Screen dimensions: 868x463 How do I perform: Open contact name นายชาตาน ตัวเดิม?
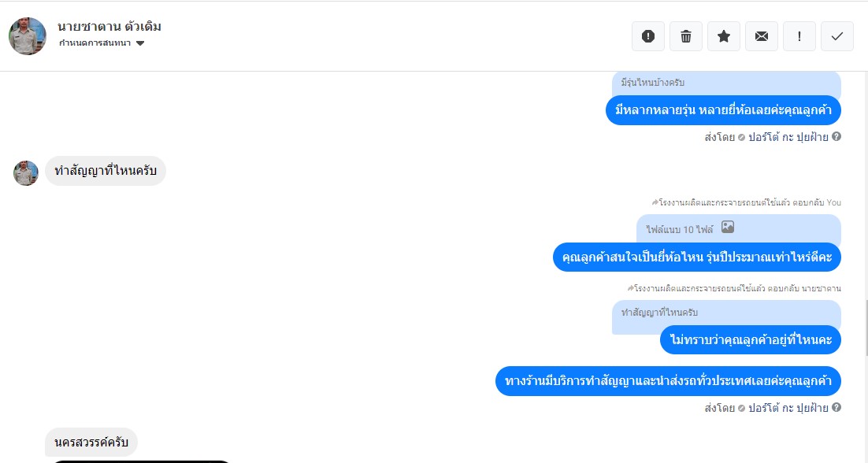tap(109, 27)
